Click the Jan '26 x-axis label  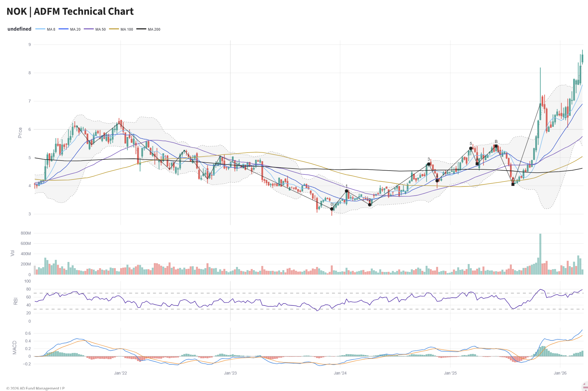click(x=560, y=373)
